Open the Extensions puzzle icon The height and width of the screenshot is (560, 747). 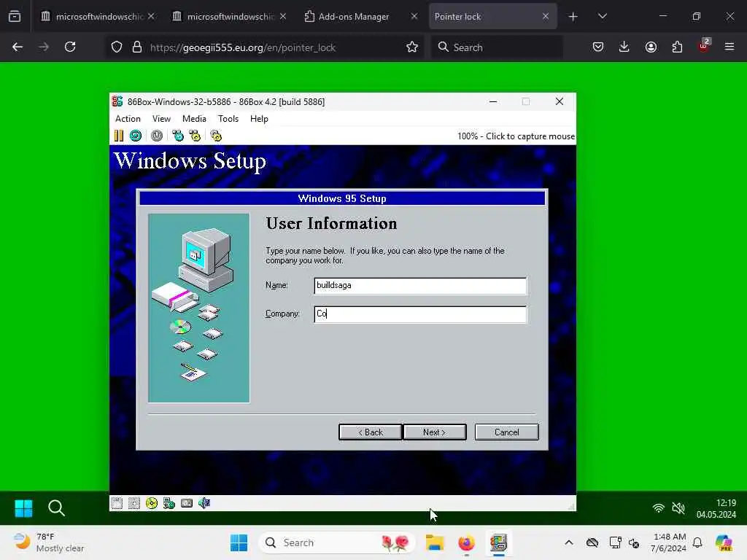[x=677, y=47]
